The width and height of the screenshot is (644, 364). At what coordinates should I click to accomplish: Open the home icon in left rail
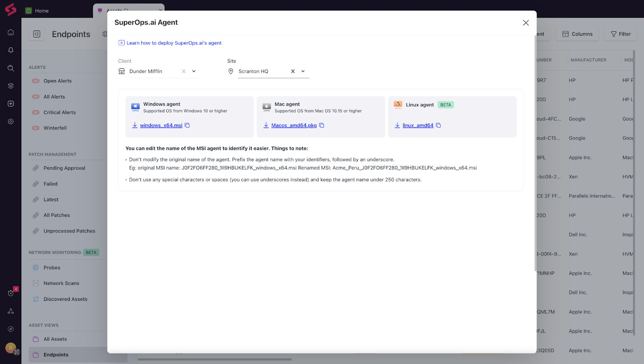coord(11,32)
